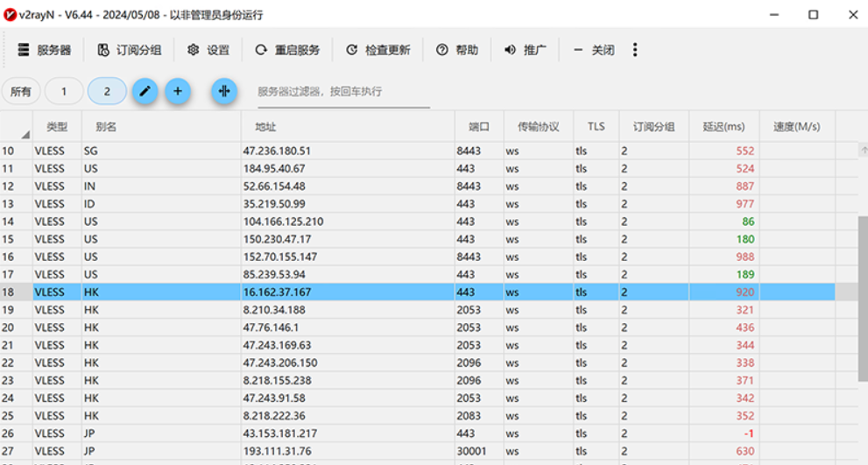Open the 帮助 help menu
The height and width of the screenshot is (465, 868).
tap(457, 50)
